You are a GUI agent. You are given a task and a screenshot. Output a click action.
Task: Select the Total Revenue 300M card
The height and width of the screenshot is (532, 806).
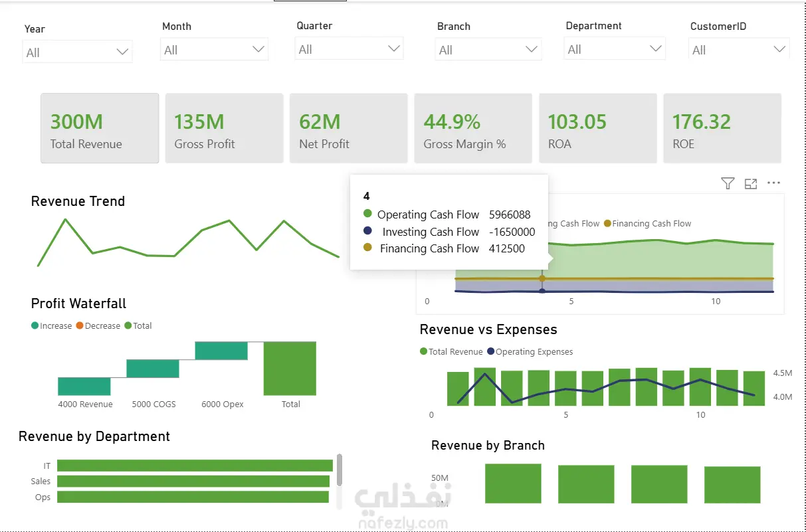(x=100, y=128)
